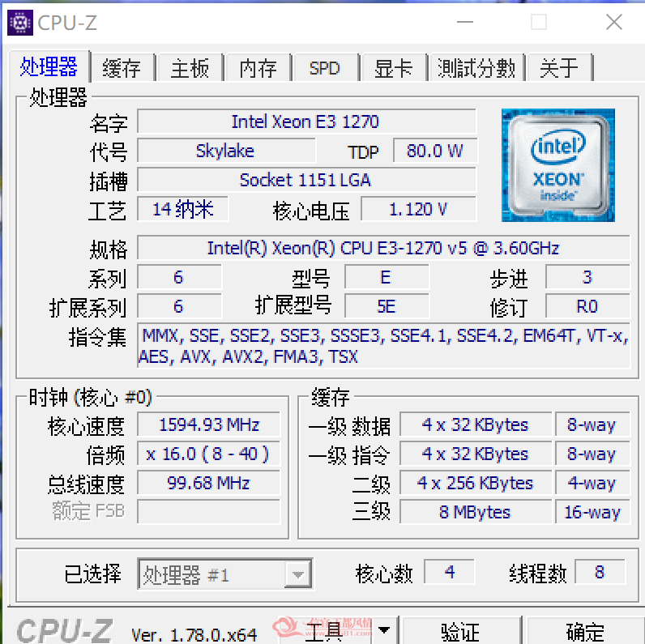The image size is (645, 644).
Task: Click the 修订 value R0
Action: click(587, 306)
